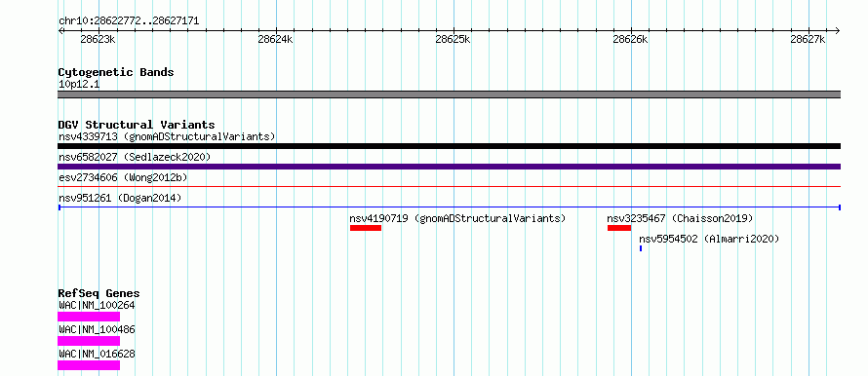Open the nsv3235467 (Chaisson2019) label
The width and height of the screenshot is (868, 376).
click(x=681, y=218)
